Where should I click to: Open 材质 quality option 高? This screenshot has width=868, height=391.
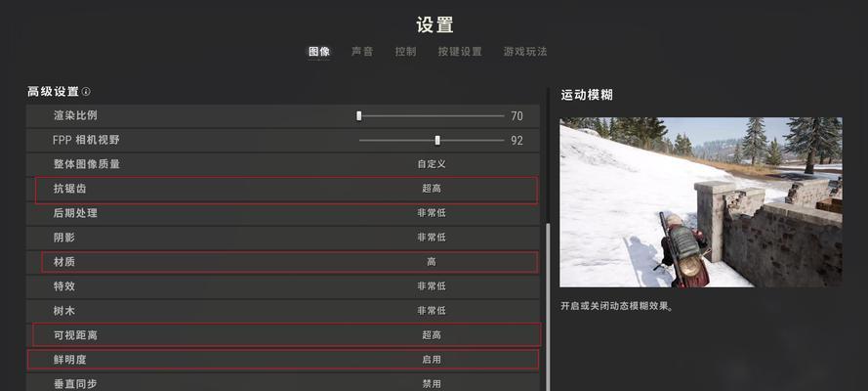tap(432, 262)
